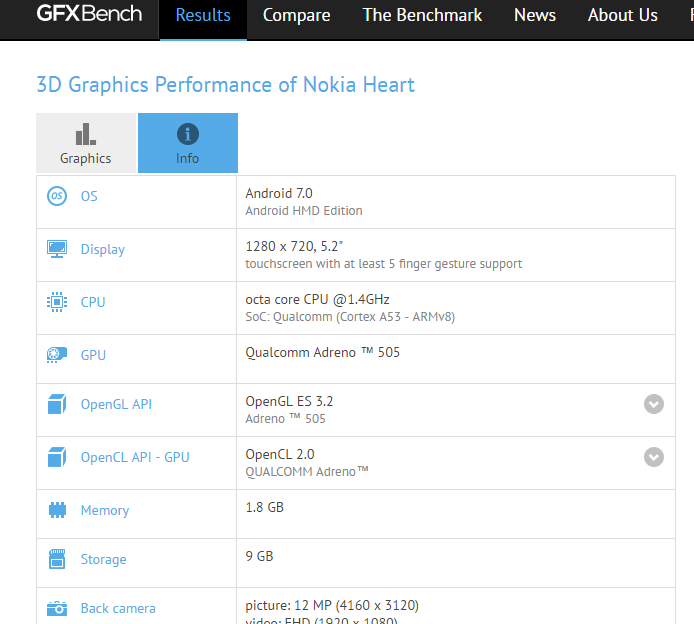The width and height of the screenshot is (694, 624).
Task: Select the Android 7.0 text
Action: (279, 193)
